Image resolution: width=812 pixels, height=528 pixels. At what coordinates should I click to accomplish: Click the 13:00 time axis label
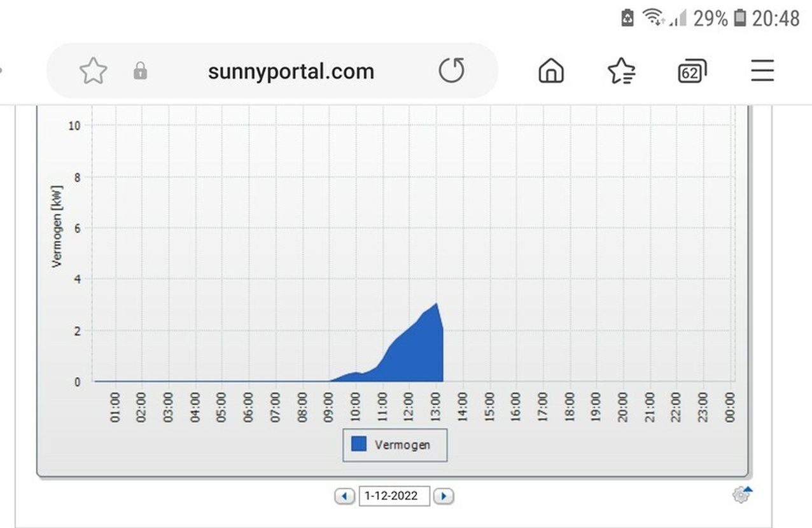click(435, 407)
